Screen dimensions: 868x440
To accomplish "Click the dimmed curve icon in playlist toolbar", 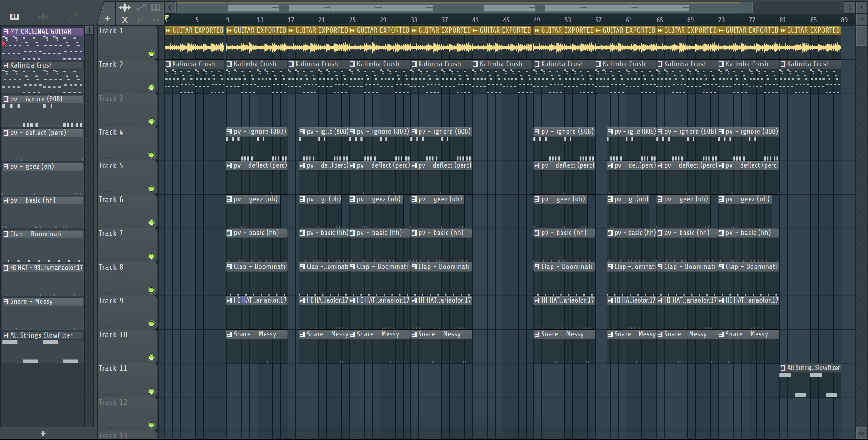I will tap(141, 20).
